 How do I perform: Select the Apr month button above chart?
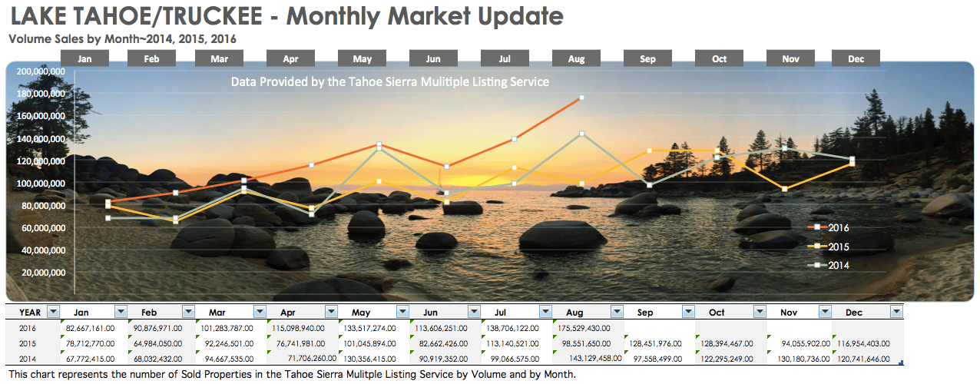(x=291, y=59)
